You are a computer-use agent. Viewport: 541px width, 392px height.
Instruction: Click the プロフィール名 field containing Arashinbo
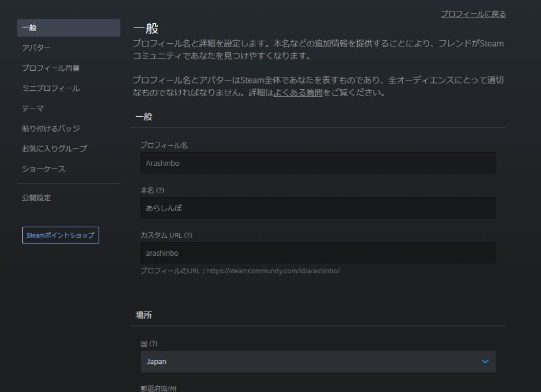(x=318, y=163)
